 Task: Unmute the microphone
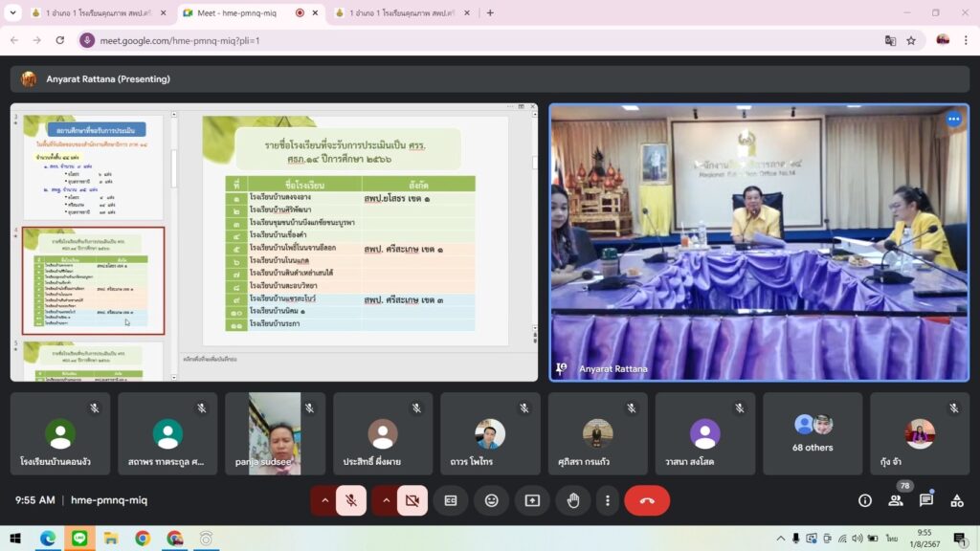(x=351, y=500)
